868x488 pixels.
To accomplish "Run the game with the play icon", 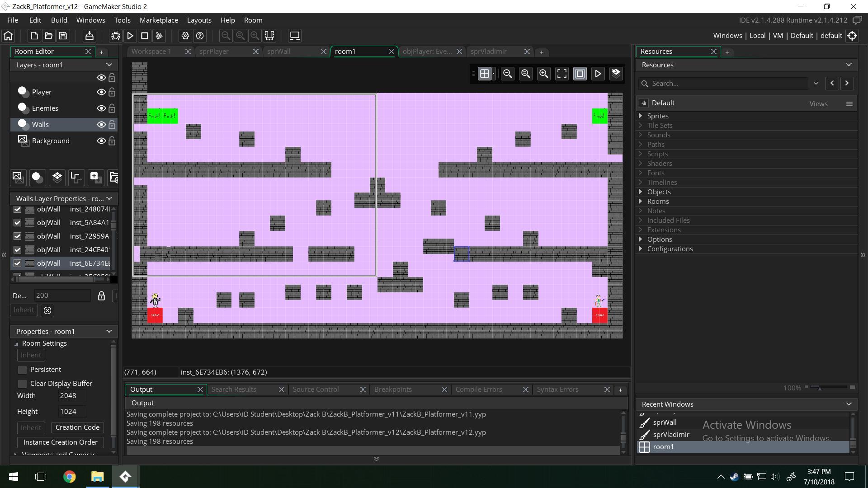I will pyautogui.click(x=130, y=36).
